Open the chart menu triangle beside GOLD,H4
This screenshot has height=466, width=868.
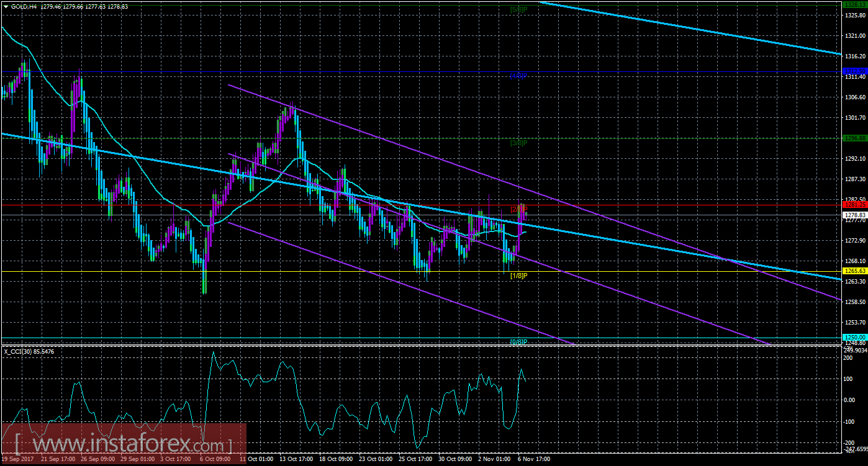coord(6,6)
